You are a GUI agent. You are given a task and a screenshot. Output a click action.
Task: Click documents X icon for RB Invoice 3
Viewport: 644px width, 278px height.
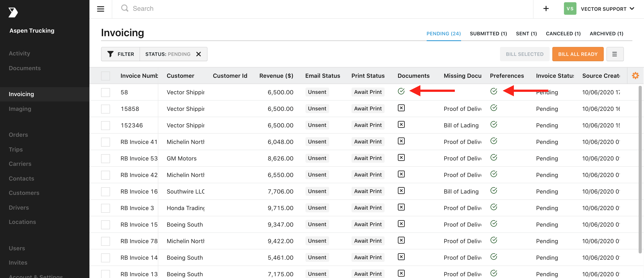coord(401,207)
